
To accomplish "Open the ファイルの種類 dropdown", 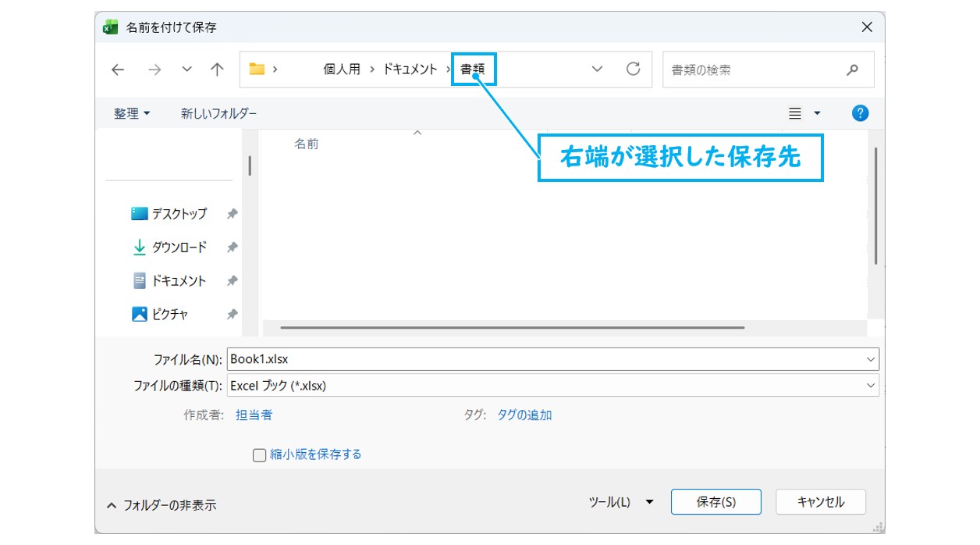I will [x=871, y=385].
